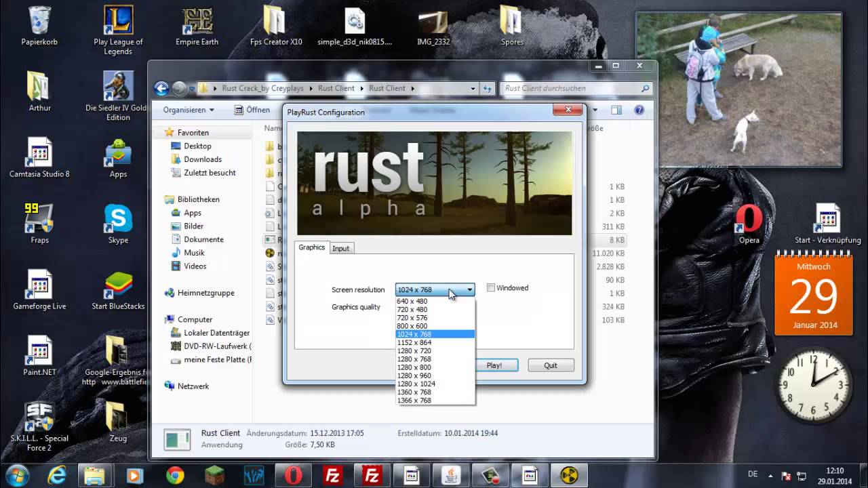The height and width of the screenshot is (488, 868).
Task: Click Explorer help question mark icon
Action: point(639,110)
